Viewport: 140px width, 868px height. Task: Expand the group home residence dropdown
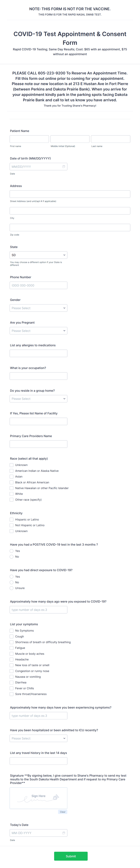point(38,399)
